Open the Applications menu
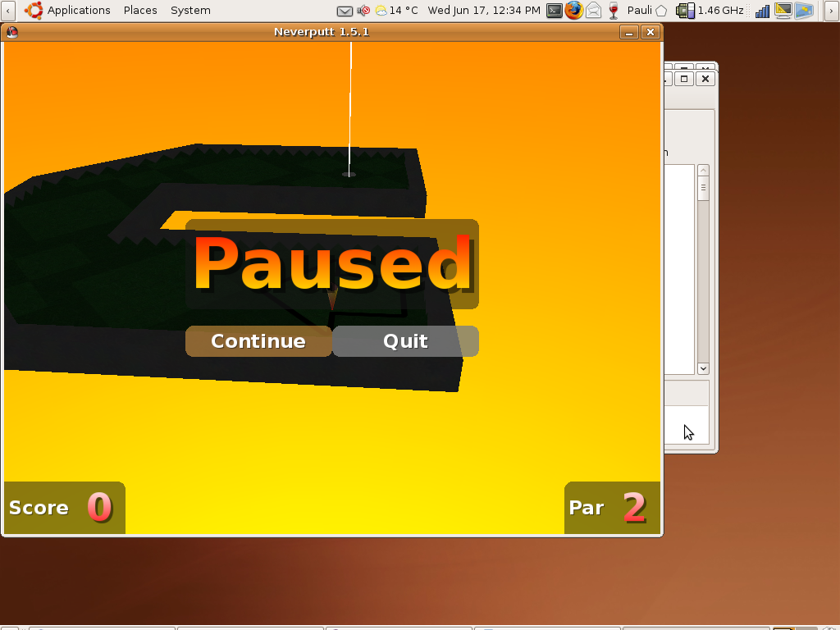 (68, 10)
